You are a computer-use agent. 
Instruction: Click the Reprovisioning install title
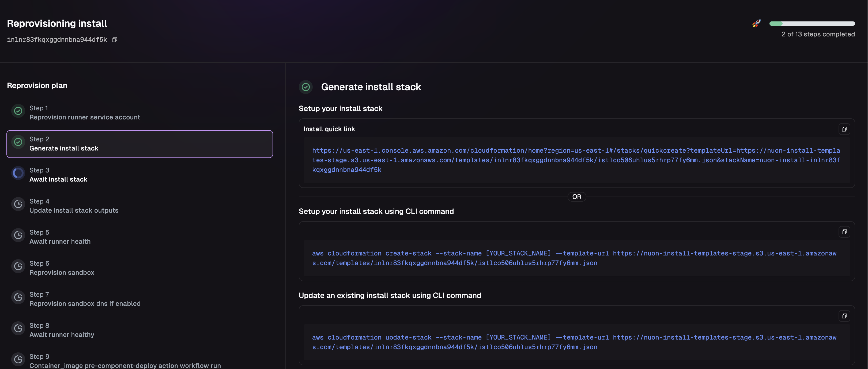pos(57,23)
